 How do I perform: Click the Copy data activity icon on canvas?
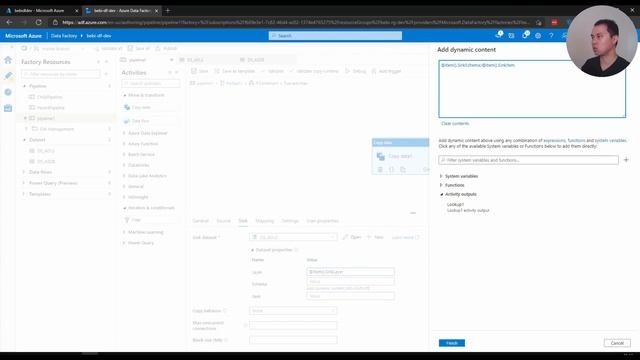(x=380, y=156)
